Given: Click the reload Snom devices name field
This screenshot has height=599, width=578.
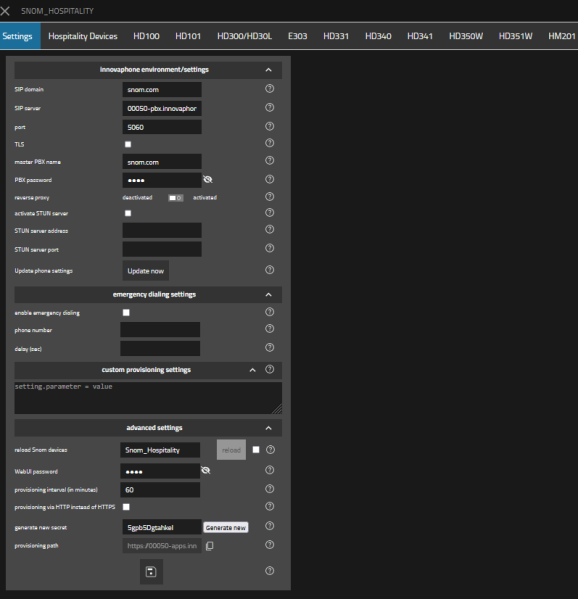Looking at the screenshot, I should (x=160, y=450).
